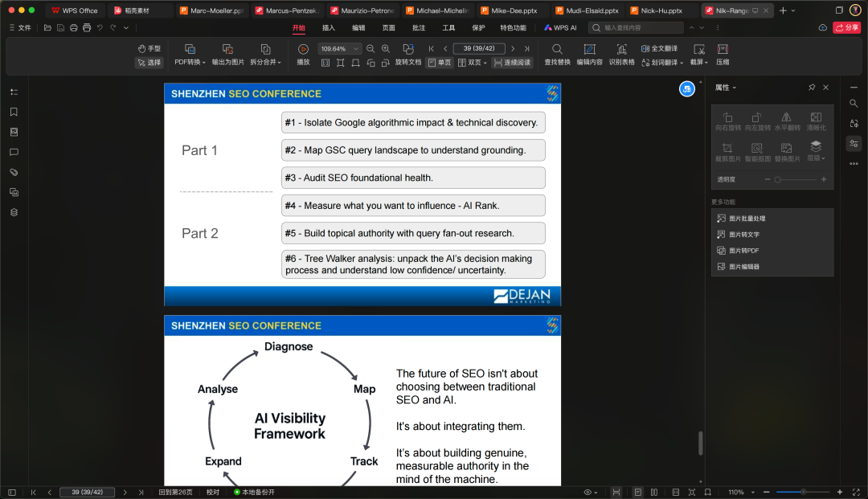Click the blue floating assistant button

tap(687, 88)
